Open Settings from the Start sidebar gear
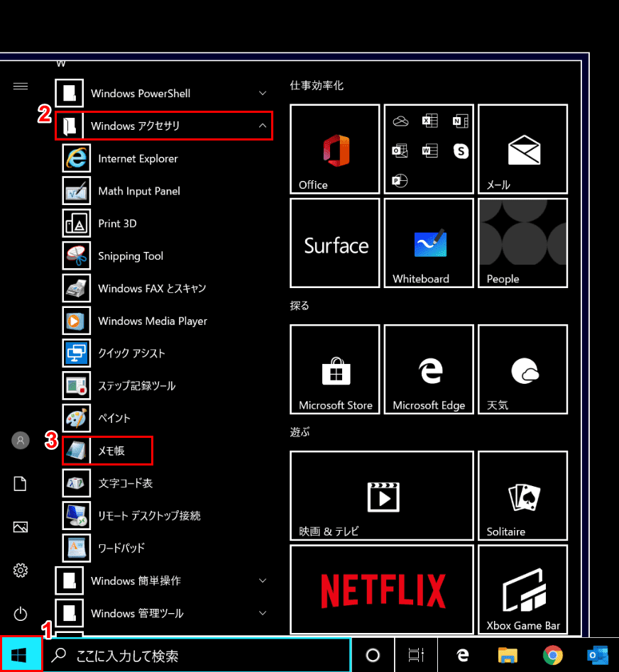The width and height of the screenshot is (619, 672). point(20,570)
